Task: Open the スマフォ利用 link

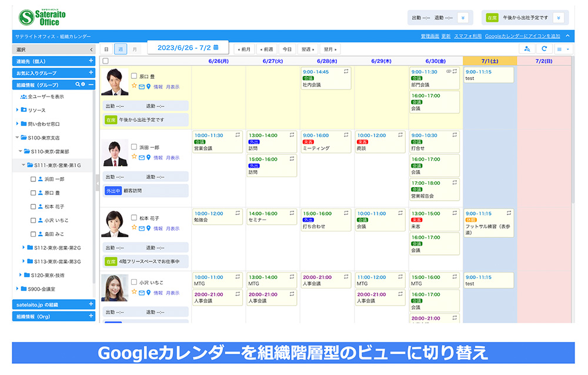Action: click(x=467, y=36)
